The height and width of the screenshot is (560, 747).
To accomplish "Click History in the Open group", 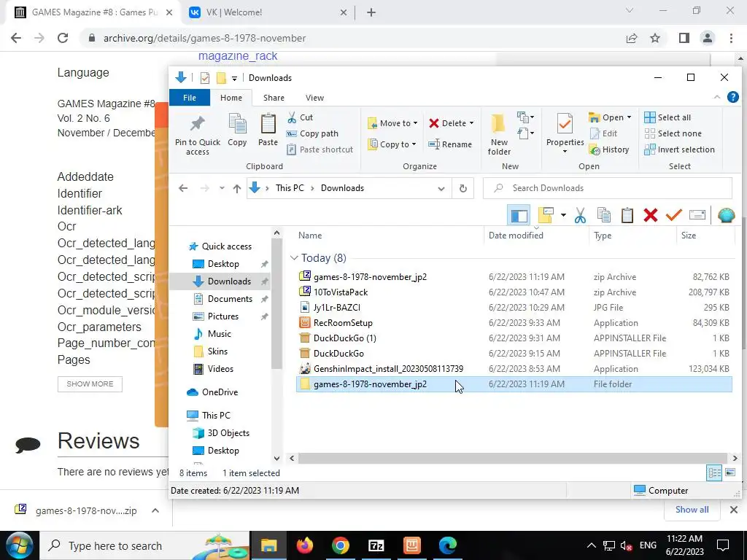I will (x=609, y=149).
